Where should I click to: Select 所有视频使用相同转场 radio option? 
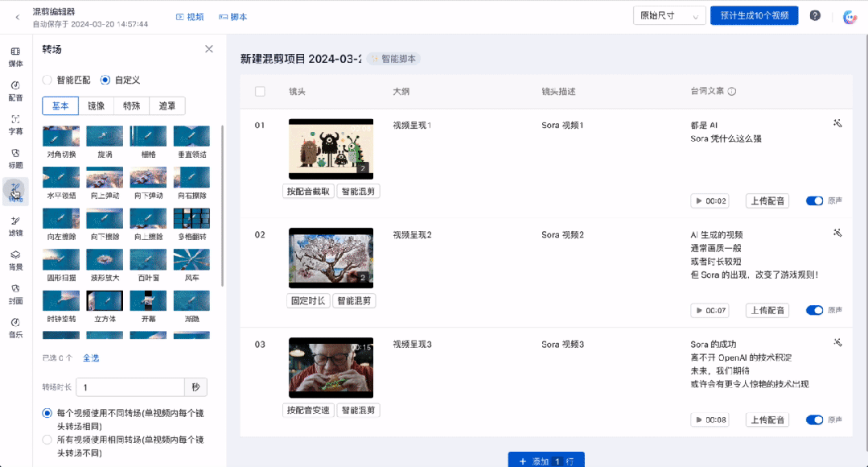tap(47, 440)
